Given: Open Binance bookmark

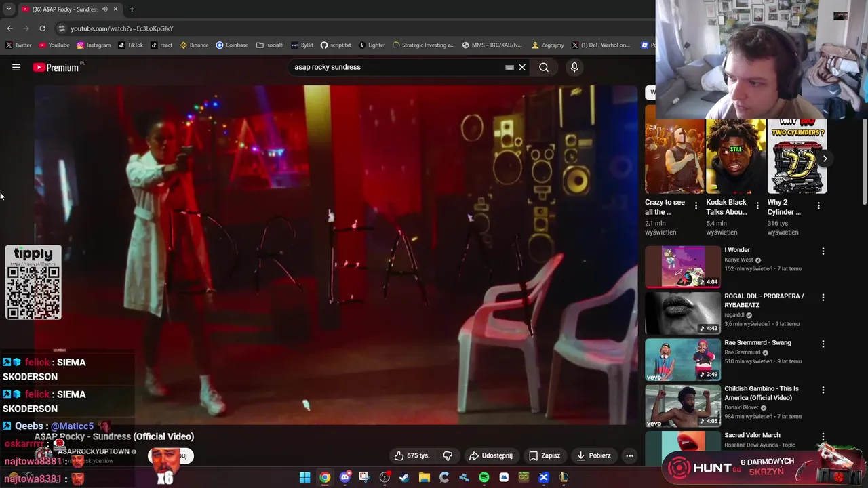Looking at the screenshot, I should pos(194,45).
